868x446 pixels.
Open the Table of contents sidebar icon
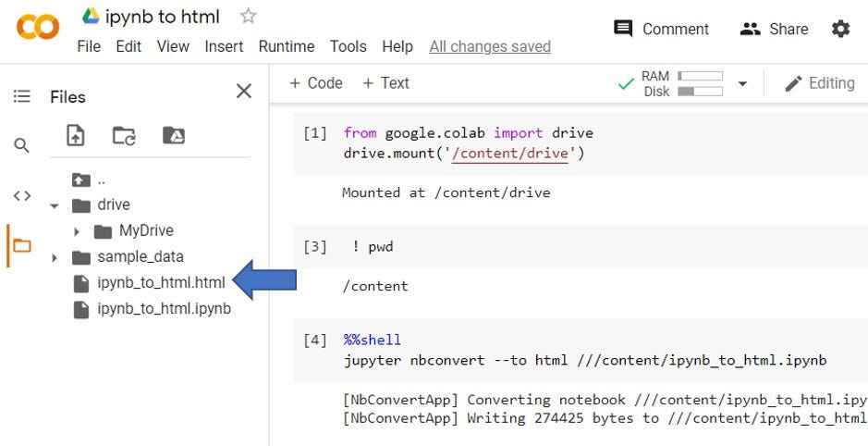point(21,96)
